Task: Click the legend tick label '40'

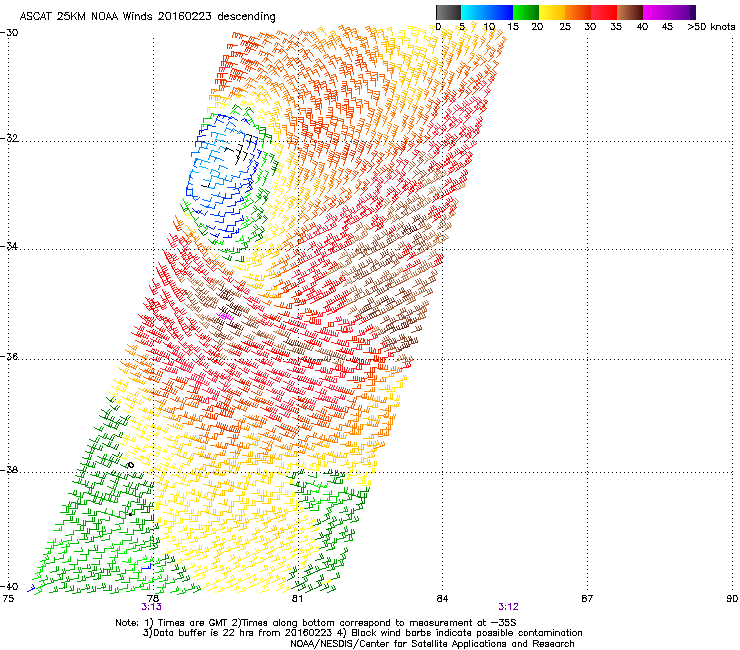Action: pos(642,27)
